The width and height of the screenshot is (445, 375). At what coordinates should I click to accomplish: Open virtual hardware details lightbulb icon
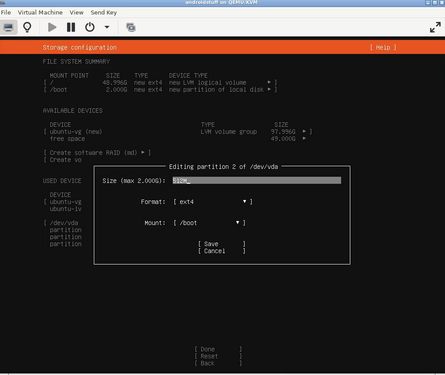[x=27, y=27]
